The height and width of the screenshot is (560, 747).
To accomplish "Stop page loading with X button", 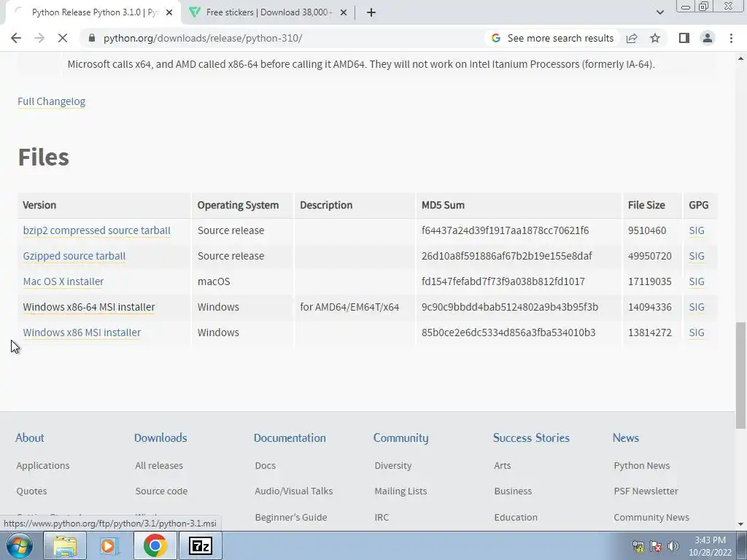I will (x=63, y=38).
